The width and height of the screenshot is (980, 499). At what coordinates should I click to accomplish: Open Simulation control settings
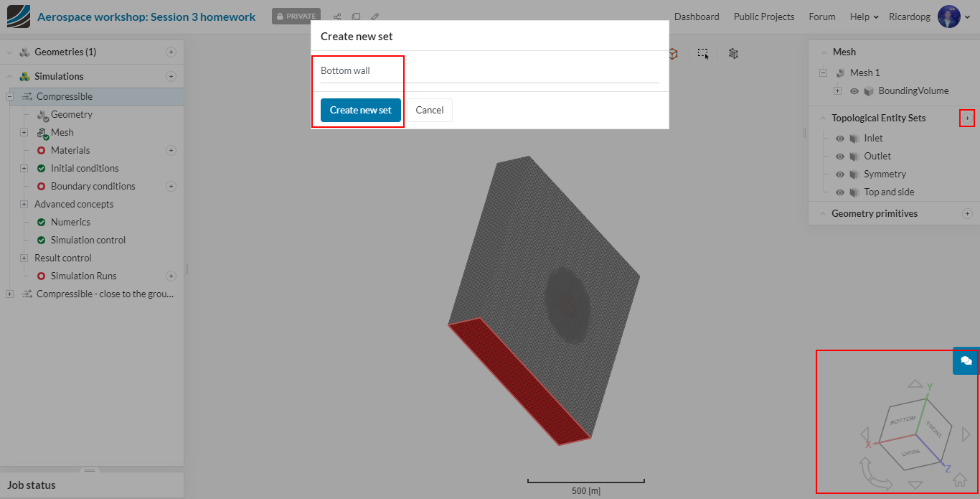tap(88, 240)
